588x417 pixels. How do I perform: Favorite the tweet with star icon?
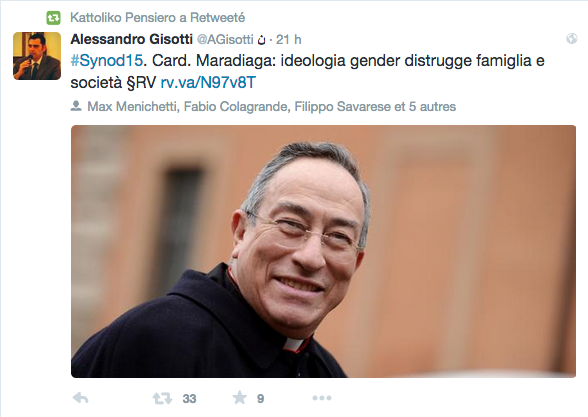pos(240,398)
